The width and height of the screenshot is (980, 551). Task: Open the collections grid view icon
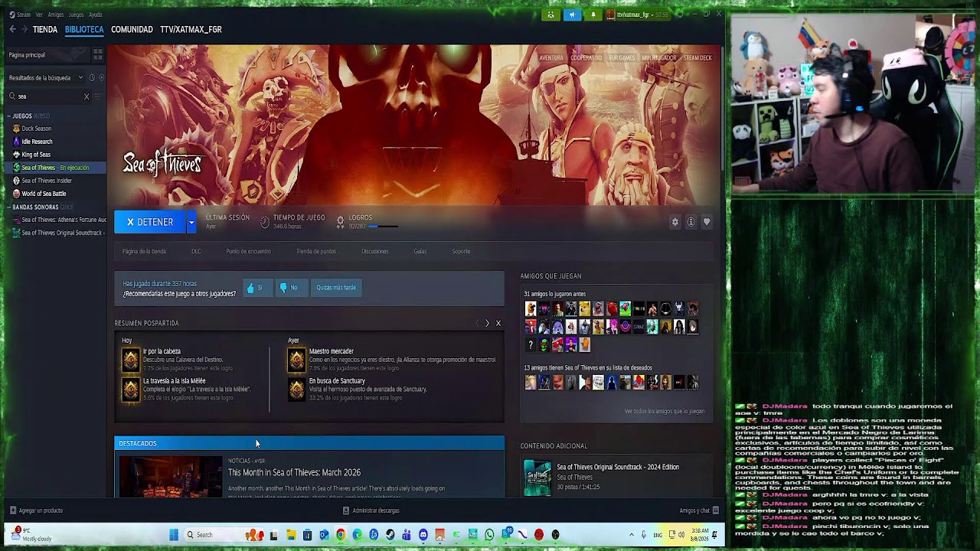[97, 54]
